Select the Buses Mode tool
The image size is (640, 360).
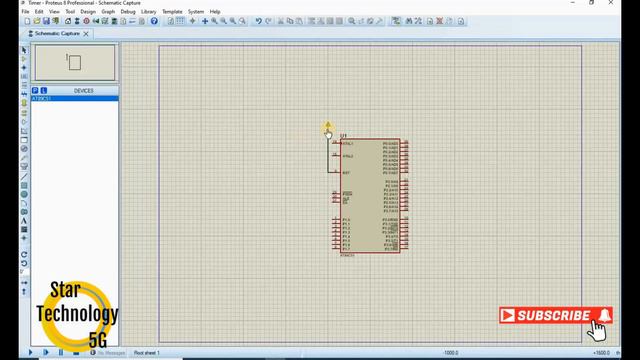24,94
